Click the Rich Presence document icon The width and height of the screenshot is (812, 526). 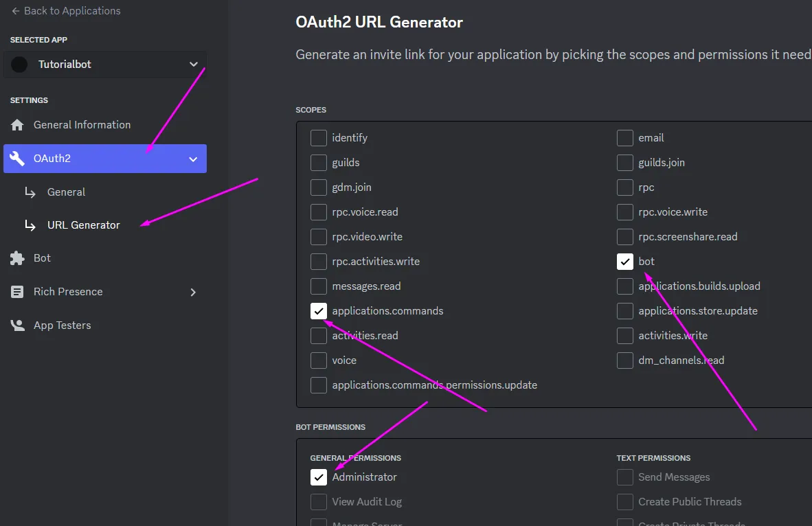pyautogui.click(x=17, y=292)
